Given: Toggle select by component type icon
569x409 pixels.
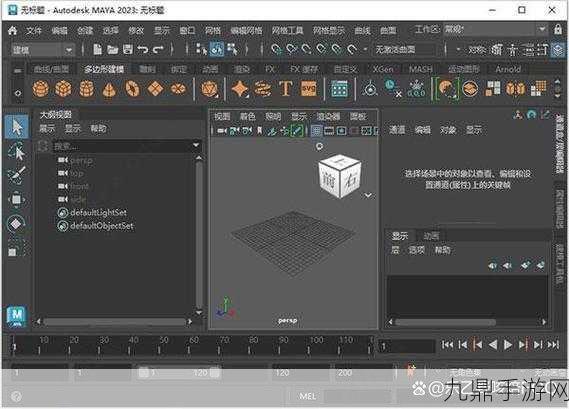Looking at the screenshot, I should (232, 49).
